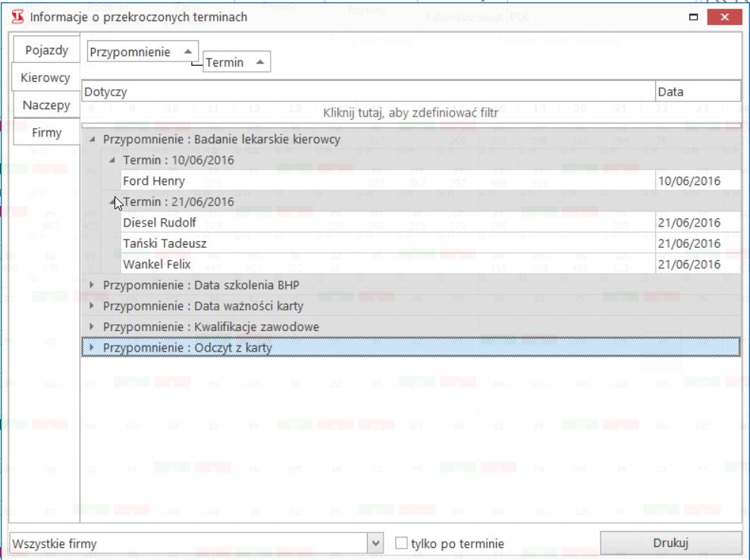Switch to the Kierowcy tab
The width and height of the screenshot is (750, 560).
click(x=46, y=77)
